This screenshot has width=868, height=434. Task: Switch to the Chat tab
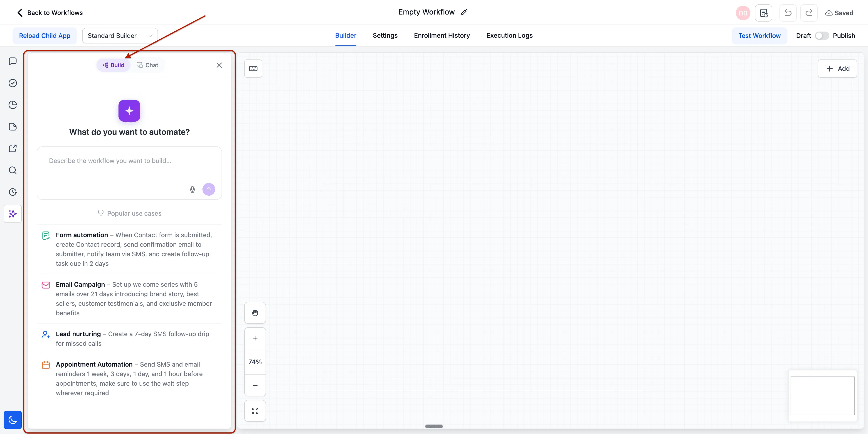click(147, 65)
